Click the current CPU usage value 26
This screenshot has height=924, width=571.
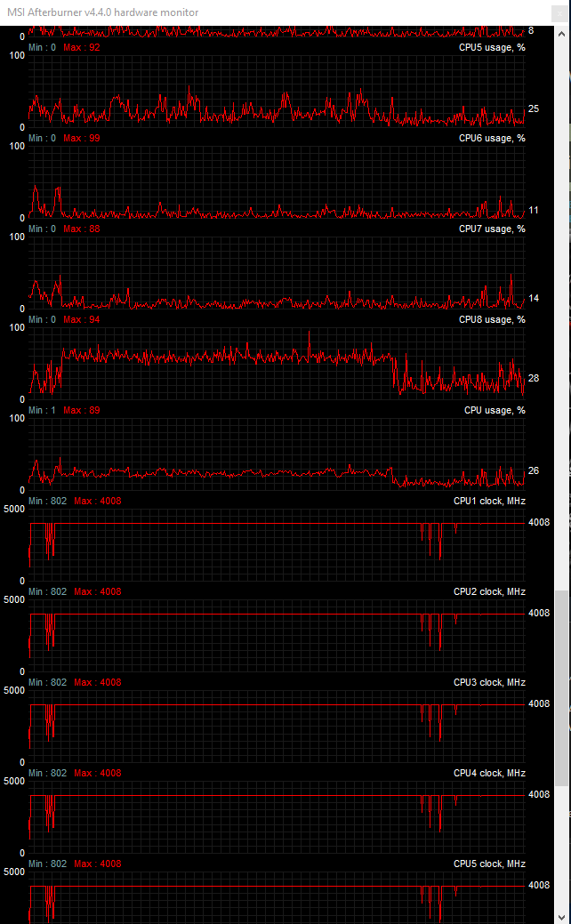point(534,470)
